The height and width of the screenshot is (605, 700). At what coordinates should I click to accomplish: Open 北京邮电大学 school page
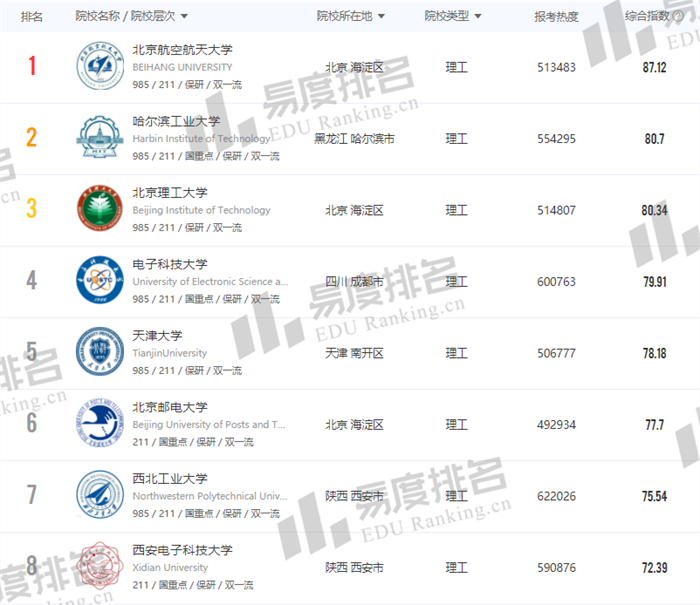(x=170, y=407)
